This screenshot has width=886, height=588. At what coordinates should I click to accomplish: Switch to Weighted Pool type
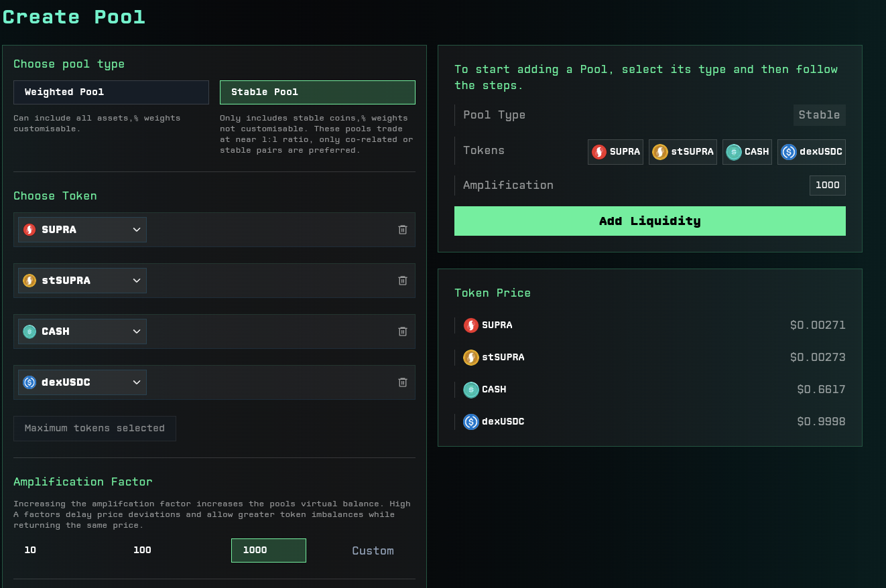tap(111, 92)
